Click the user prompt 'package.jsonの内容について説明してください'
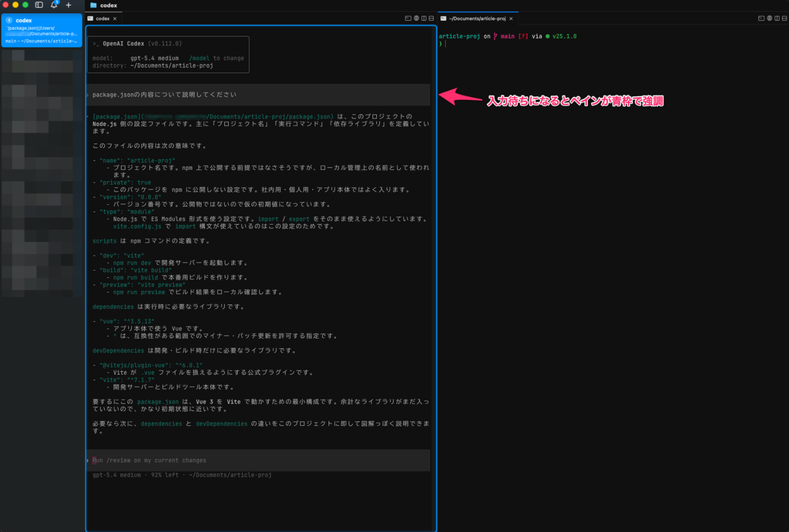Screen dimensions: 789x532 pyautogui.click(x=164, y=95)
